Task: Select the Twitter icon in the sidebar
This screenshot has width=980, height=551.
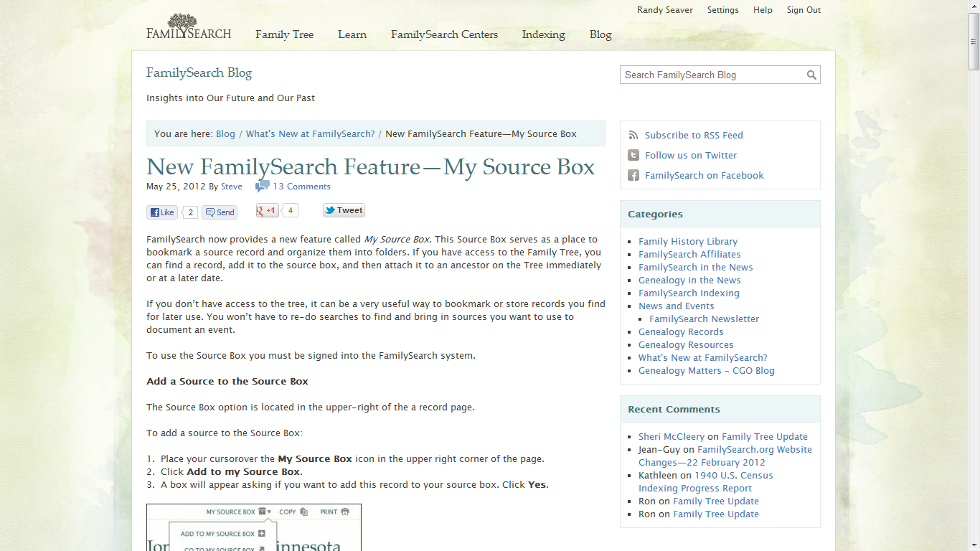Action: (x=633, y=155)
